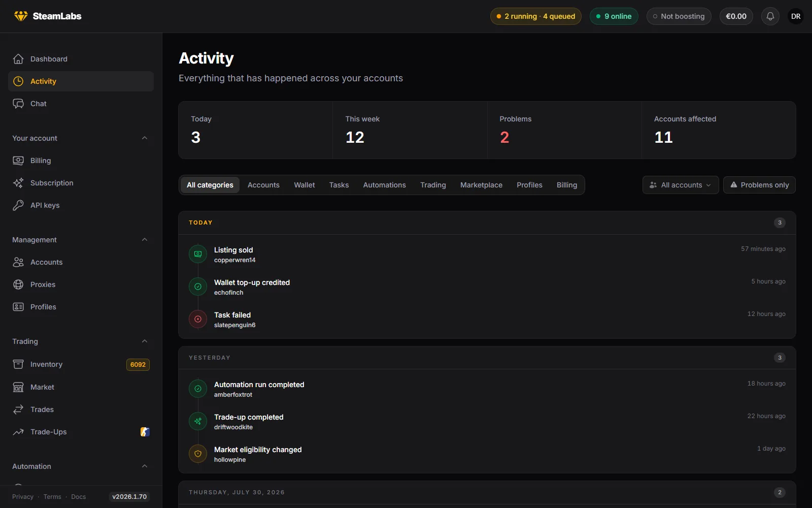Switch to the Billing category tab
This screenshot has height=508, width=812.
click(567, 185)
